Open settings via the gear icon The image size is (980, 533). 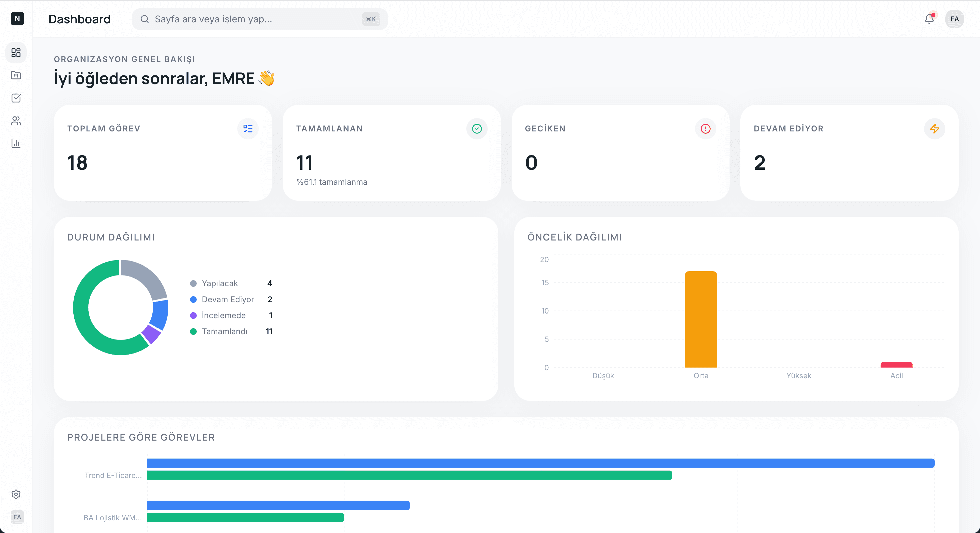pyautogui.click(x=16, y=494)
